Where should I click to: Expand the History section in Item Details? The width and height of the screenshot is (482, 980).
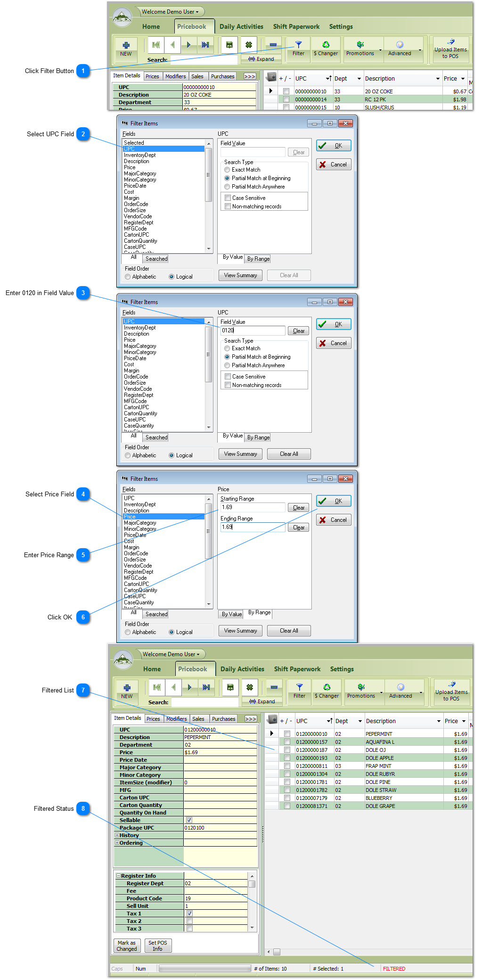117,835
